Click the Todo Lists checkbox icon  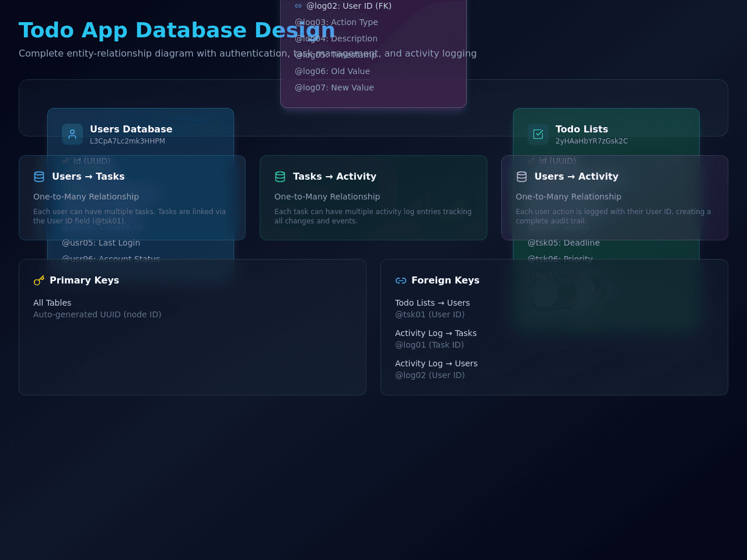538,134
